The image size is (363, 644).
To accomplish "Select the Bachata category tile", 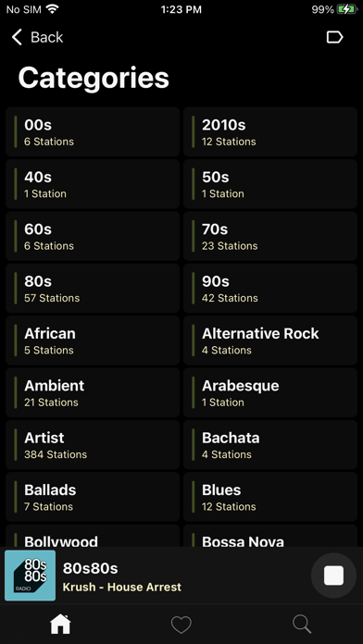I will [270, 445].
